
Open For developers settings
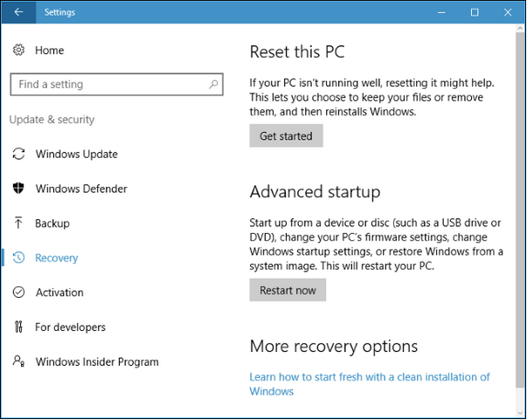[70, 327]
